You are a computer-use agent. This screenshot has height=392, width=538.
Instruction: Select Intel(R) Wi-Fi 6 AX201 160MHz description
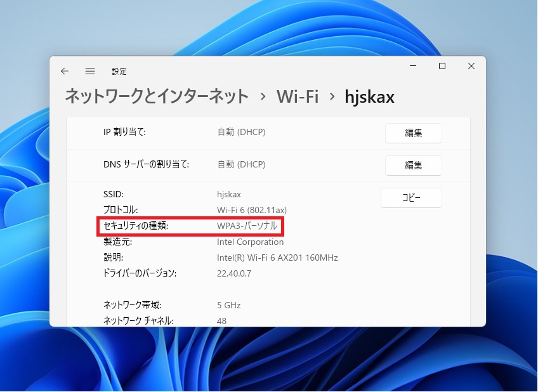click(277, 258)
